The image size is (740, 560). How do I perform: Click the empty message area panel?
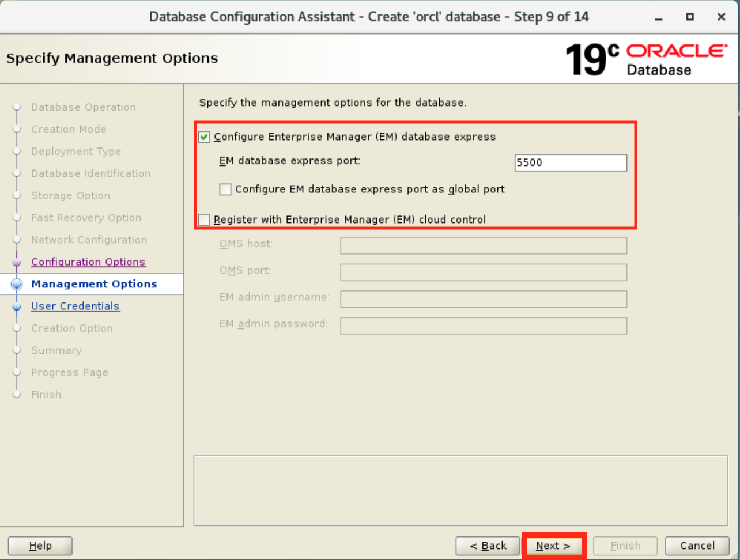click(x=460, y=491)
